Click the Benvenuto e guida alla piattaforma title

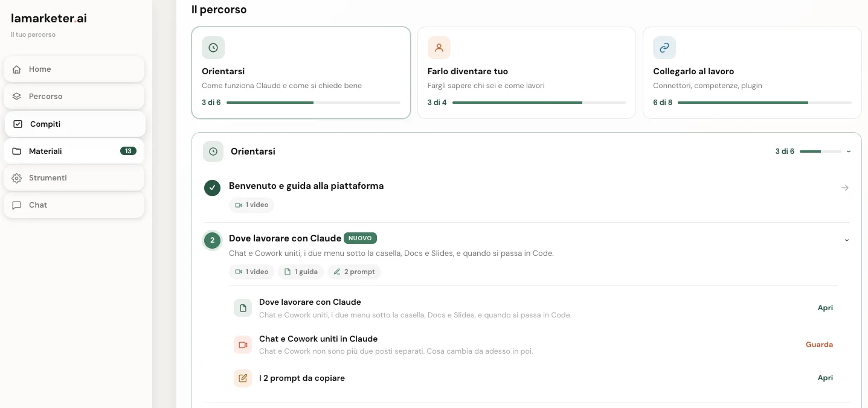tap(306, 186)
